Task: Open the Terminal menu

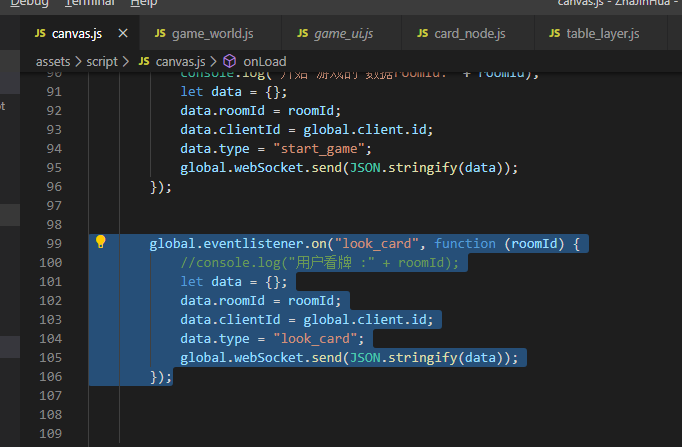Action: (x=90, y=3)
